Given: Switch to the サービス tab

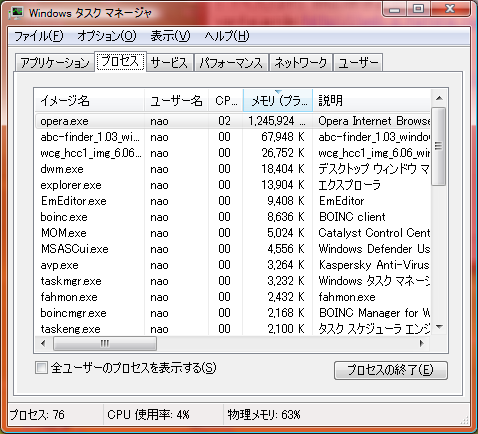Looking at the screenshot, I should (x=169, y=62).
